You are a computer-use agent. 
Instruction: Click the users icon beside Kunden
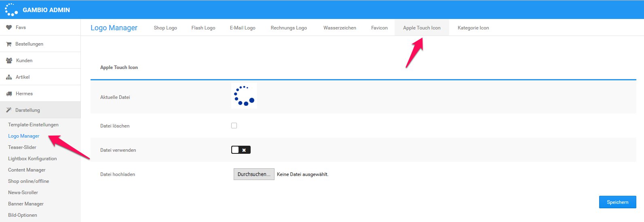pyautogui.click(x=9, y=61)
